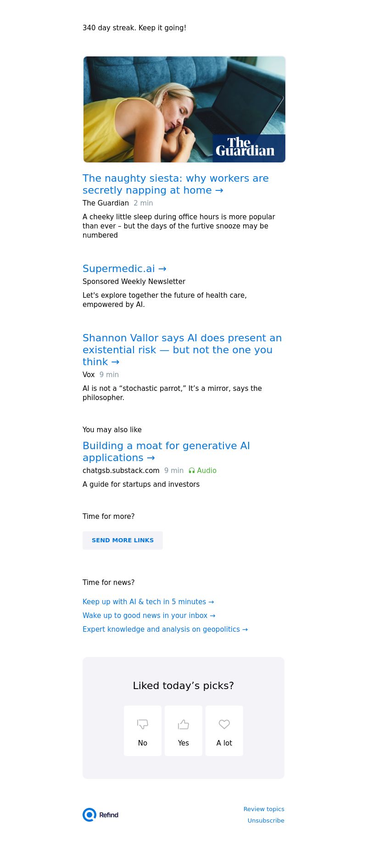This screenshot has height=868, width=367.
Task: Open the napping woman article thumbnail
Action: [x=184, y=109]
